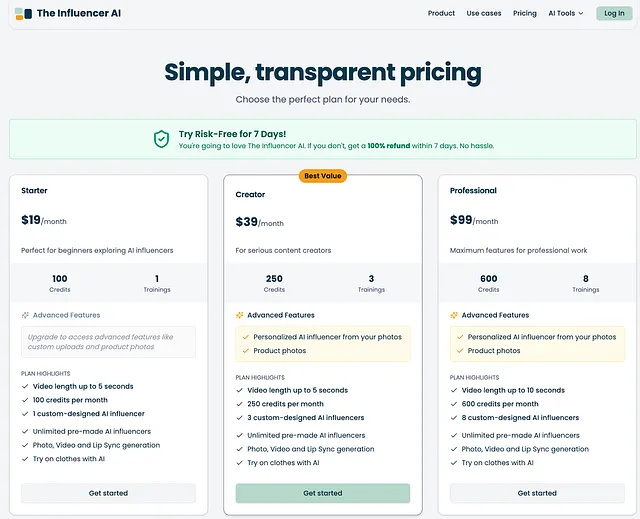Expand the AI Tools dropdown menu
The width and height of the screenshot is (640, 519).
click(x=565, y=13)
